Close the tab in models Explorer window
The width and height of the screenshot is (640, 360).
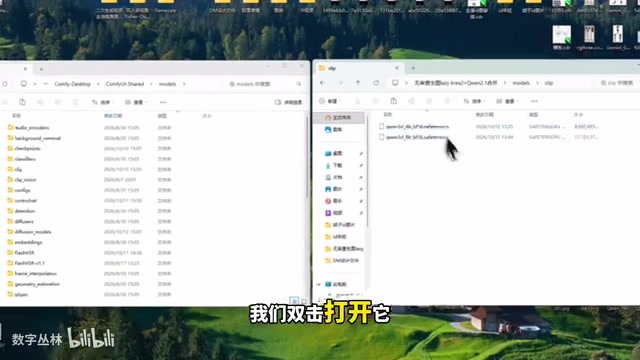click(x=25, y=69)
